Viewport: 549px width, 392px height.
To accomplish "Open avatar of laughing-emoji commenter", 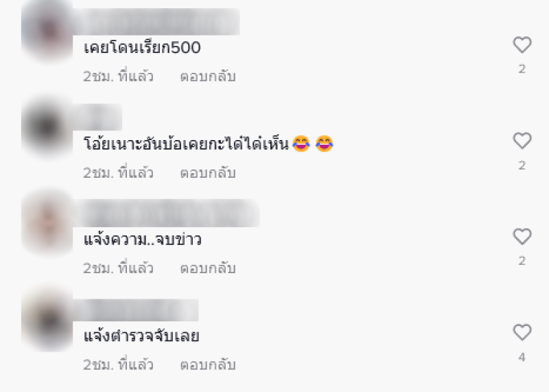I will coord(47,127).
